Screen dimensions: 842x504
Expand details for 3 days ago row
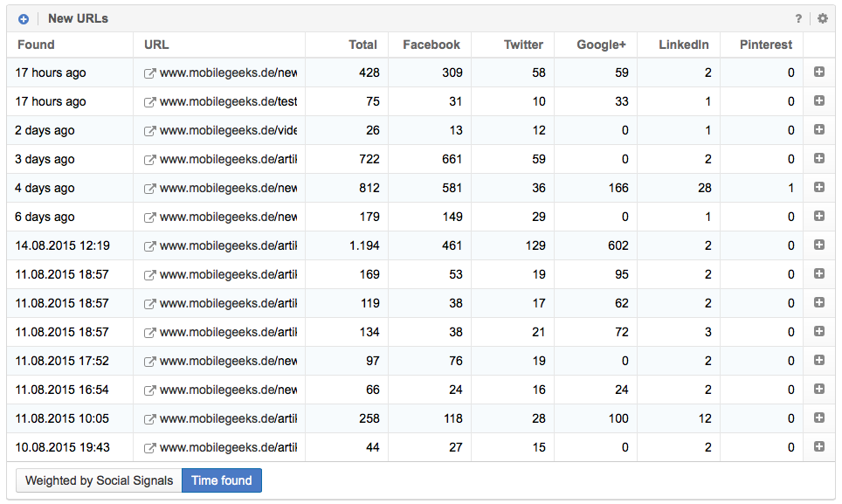(x=818, y=159)
